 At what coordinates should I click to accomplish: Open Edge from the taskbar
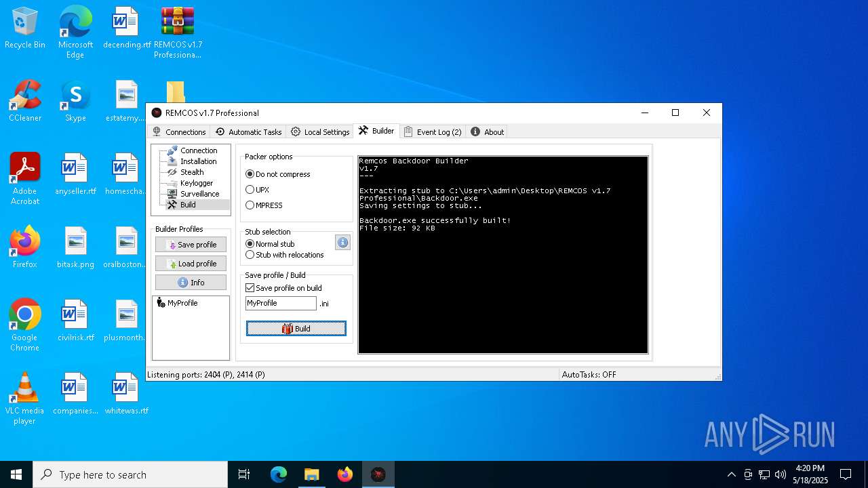[279, 474]
